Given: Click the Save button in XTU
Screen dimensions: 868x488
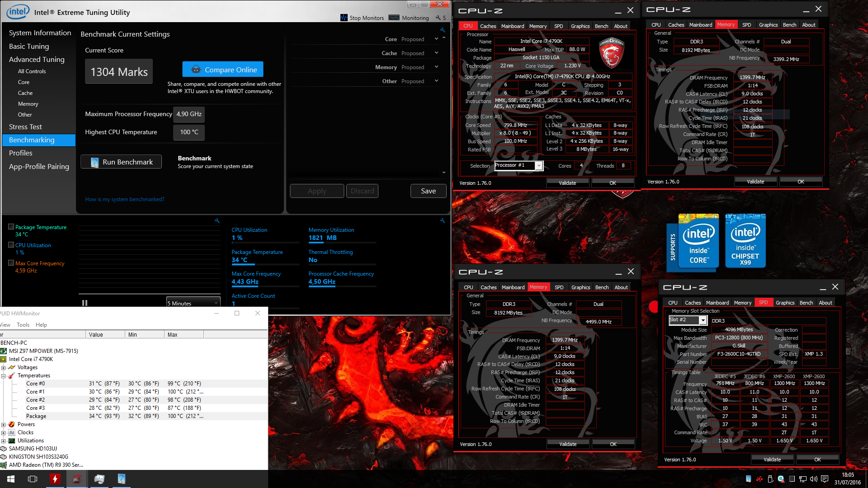Looking at the screenshot, I should tap(428, 191).
